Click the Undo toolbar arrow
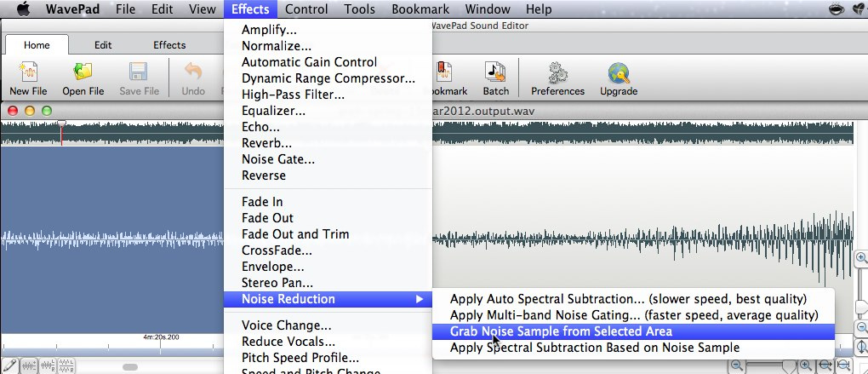The image size is (868, 374). coord(193,72)
